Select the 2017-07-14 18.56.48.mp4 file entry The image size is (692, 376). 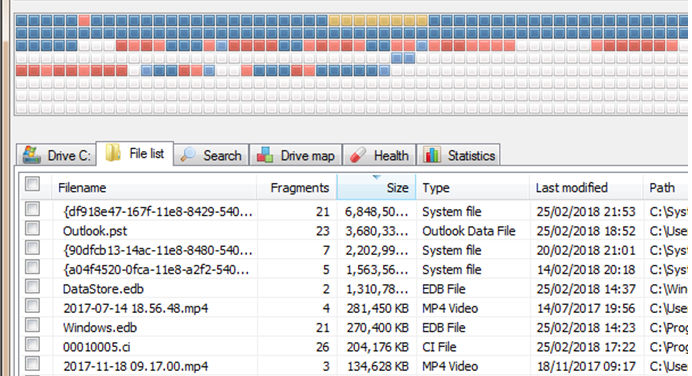click(353, 308)
